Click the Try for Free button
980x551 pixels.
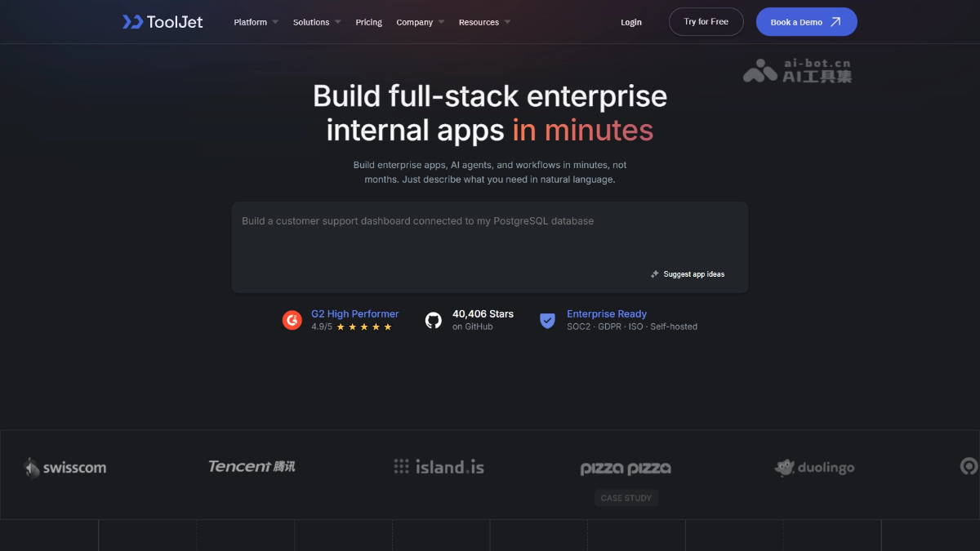[x=706, y=22]
